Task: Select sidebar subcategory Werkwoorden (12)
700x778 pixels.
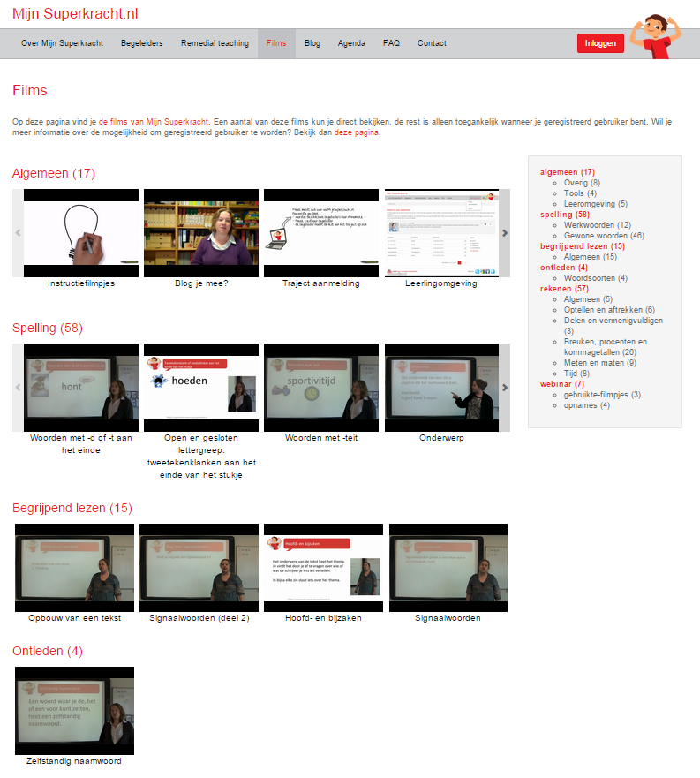Action: (598, 225)
